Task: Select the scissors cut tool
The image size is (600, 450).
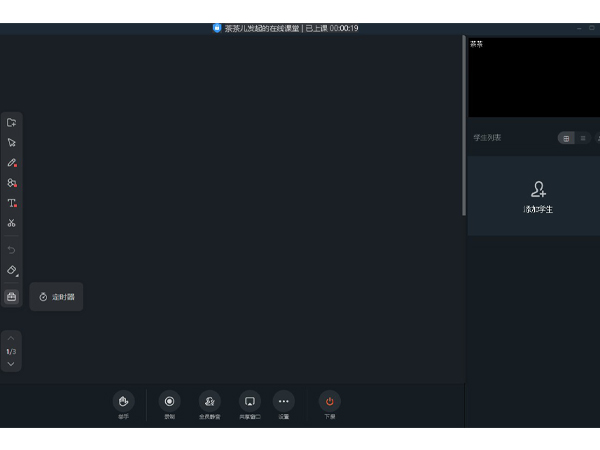Action: click(x=11, y=223)
